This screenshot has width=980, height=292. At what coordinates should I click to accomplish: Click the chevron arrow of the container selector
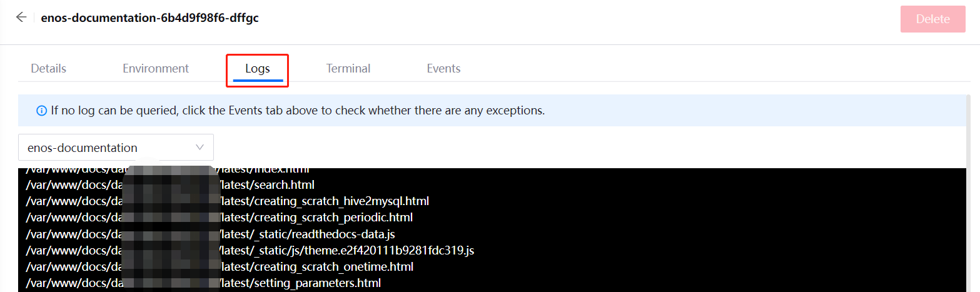(x=200, y=148)
